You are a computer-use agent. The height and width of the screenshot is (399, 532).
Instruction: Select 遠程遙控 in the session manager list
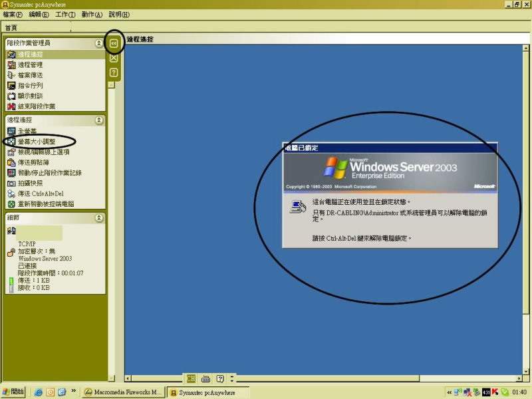tap(55, 55)
